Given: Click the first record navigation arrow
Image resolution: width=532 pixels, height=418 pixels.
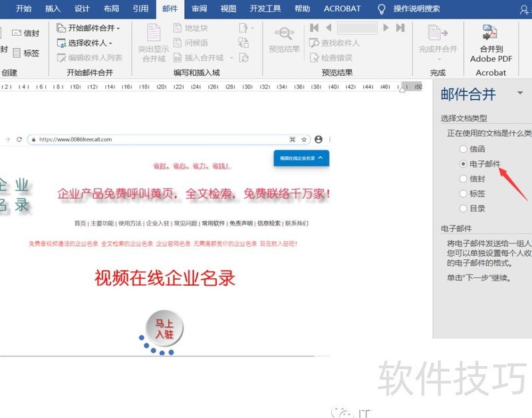Looking at the screenshot, I should click(313, 29).
